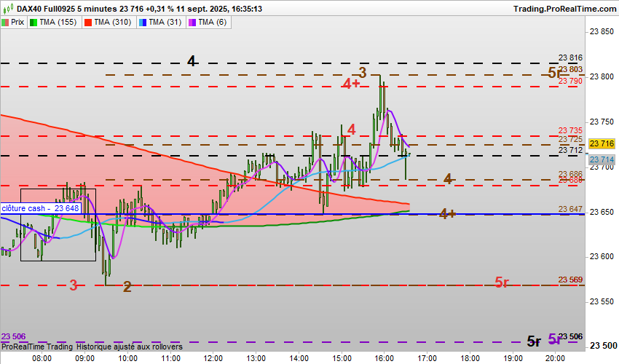Select the Prix legend item
Viewport: 619px width, 364px height.
13,22
